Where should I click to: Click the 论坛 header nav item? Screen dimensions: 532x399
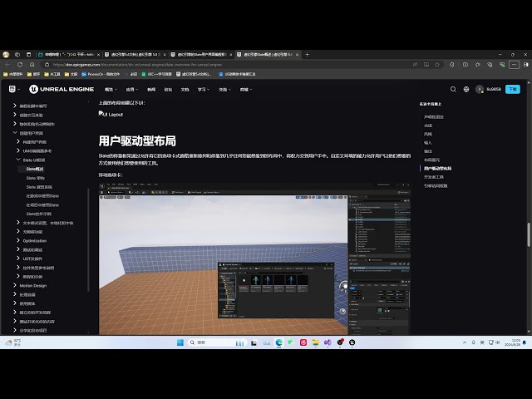click(x=168, y=89)
